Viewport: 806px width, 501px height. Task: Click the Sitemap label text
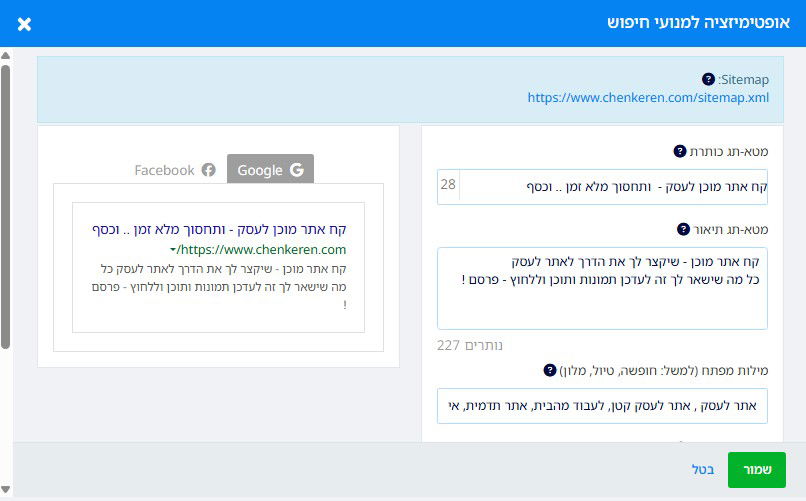point(743,80)
